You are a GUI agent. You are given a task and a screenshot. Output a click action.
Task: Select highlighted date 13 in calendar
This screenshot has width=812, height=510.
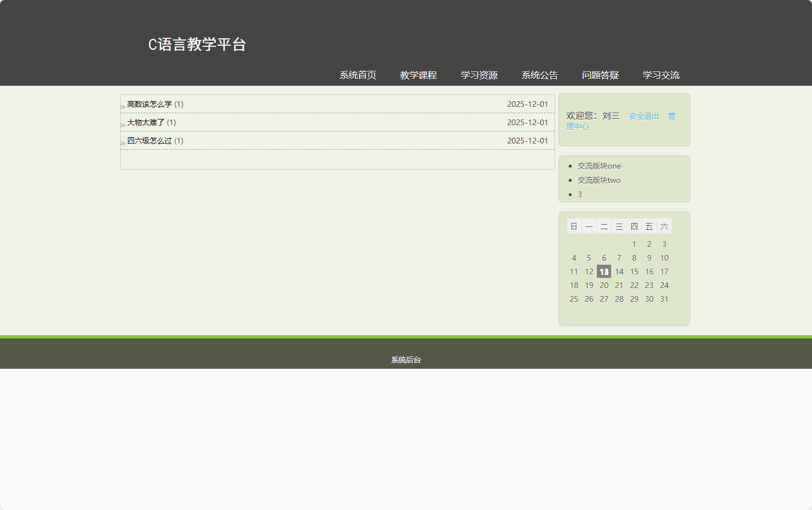click(x=604, y=272)
